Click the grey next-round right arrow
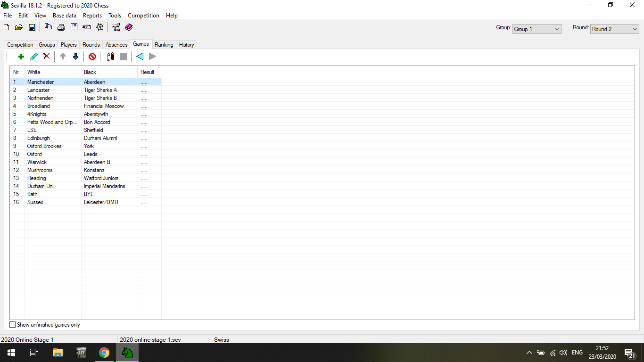The width and height of the screenshot is (644, 362). tap(152, 57)
